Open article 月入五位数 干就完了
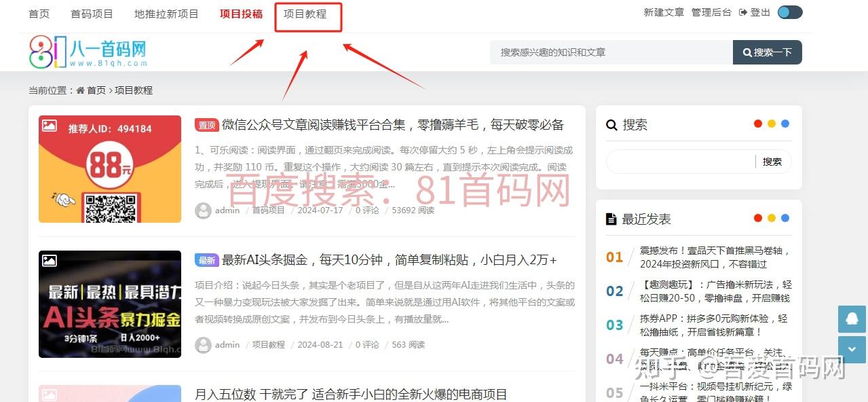 click(351, 395)
